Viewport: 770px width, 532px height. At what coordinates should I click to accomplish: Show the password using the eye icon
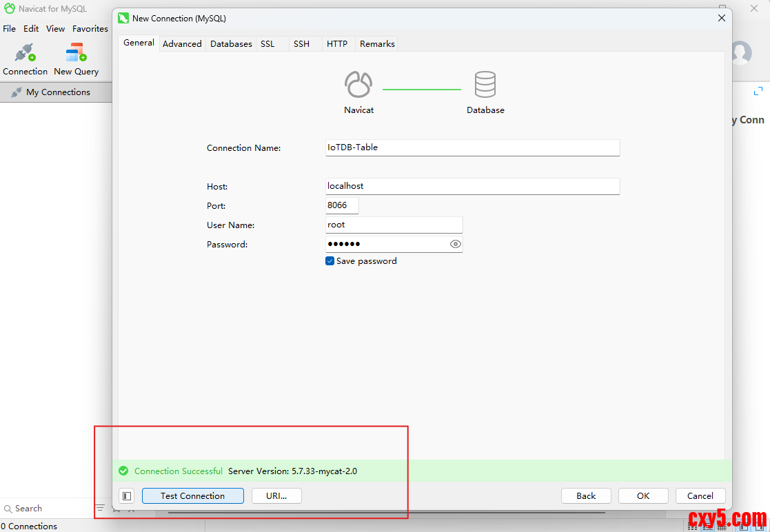coord(455,244)
